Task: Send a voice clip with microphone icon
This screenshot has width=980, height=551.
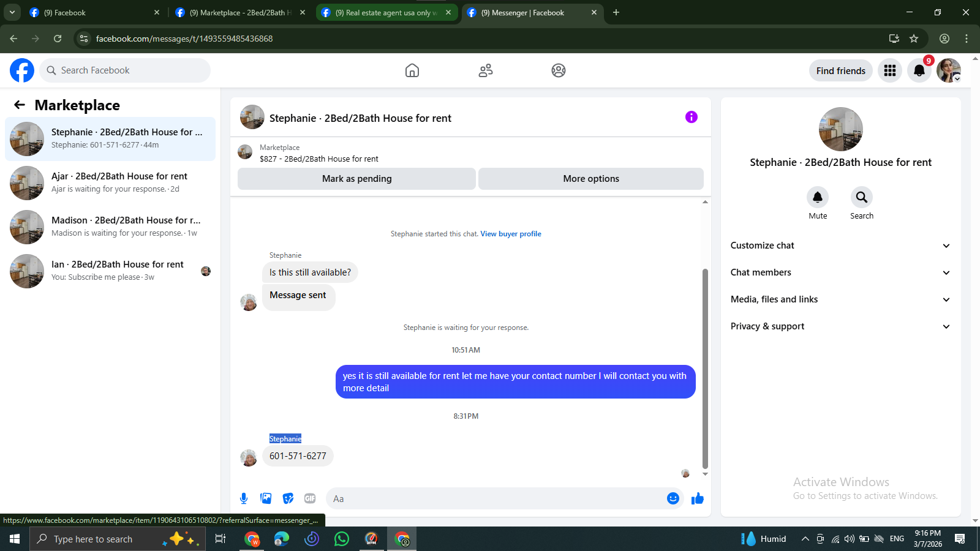Action: [x=244, y=498]
